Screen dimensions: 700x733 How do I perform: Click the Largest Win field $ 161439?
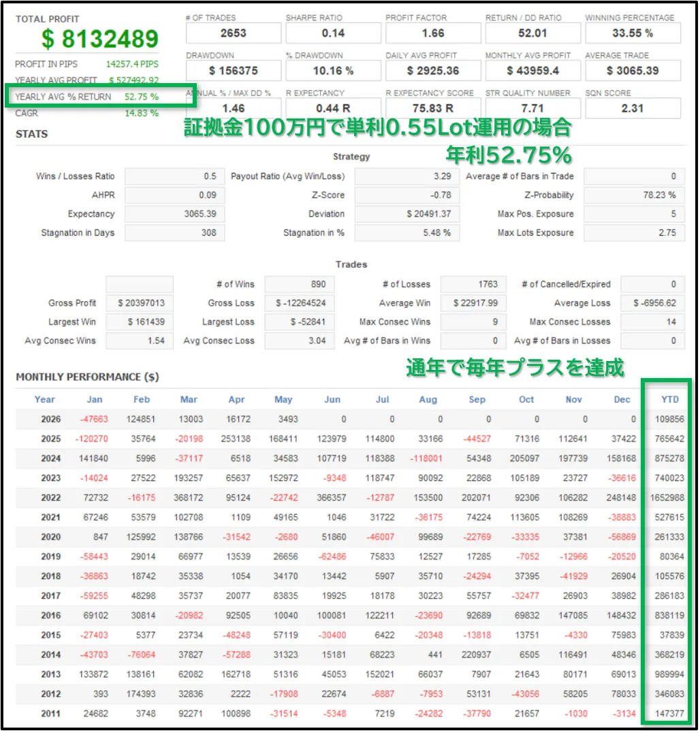tap(140, 322)
